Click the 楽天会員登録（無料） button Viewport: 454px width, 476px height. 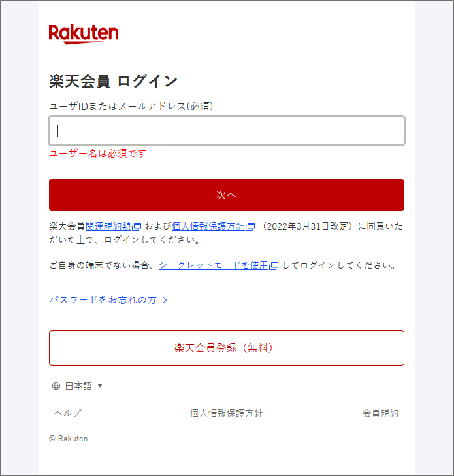click(227, 348)
